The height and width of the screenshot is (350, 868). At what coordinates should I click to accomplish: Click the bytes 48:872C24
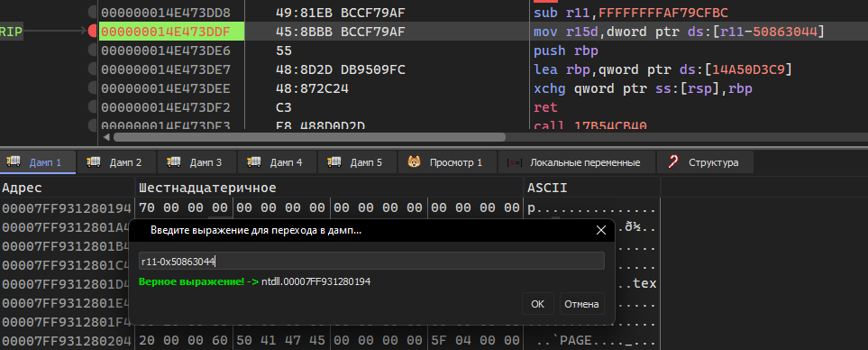click(312, 88)
